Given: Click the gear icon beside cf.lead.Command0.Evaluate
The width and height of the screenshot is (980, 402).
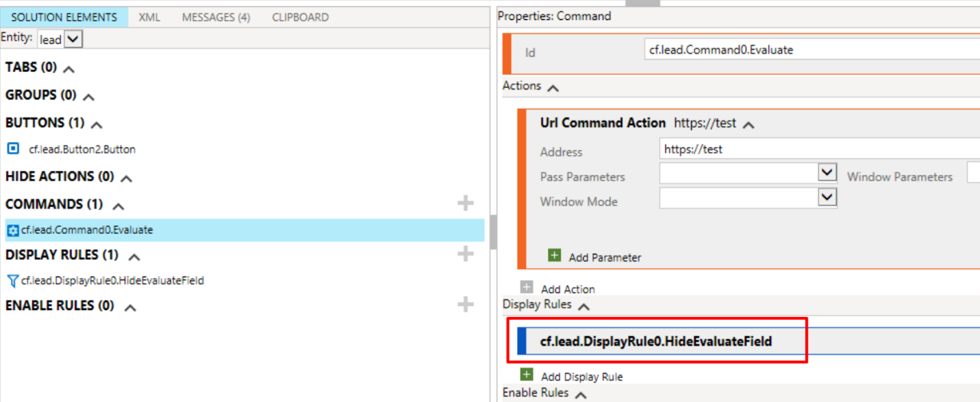Looking at the screenshot, I should pos(12,230).
